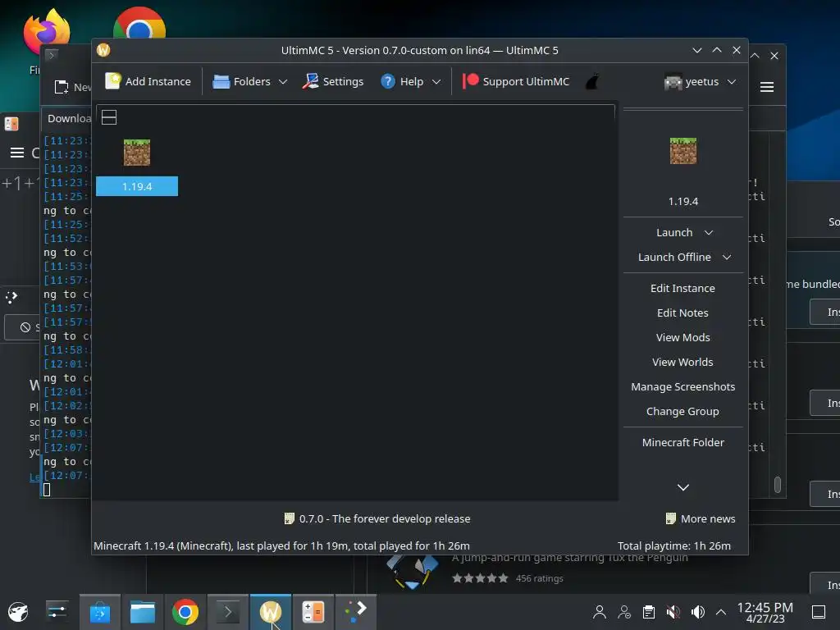This screenshot has width=840, height=630.
Task: Open the Minecraft Folder
Action: 682,442
